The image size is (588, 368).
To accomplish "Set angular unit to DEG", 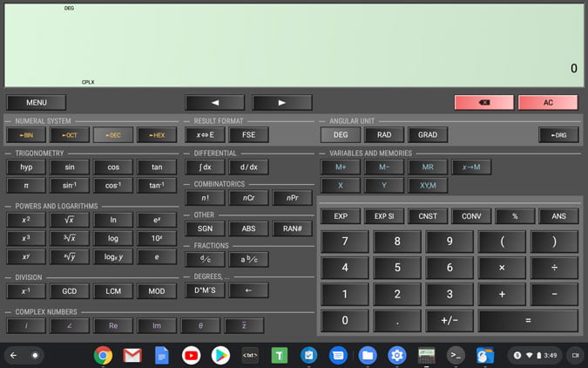I will point(341,135).
